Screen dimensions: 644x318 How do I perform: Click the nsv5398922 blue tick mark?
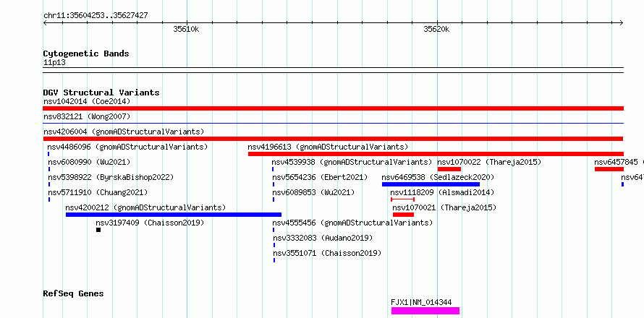[x=49, y=184]
